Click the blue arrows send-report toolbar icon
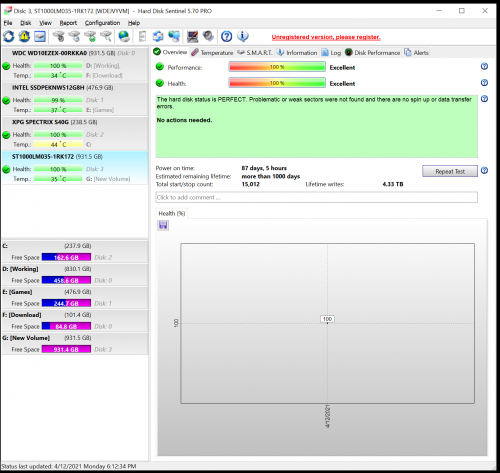The image size is (500, 473). [158, 36]
